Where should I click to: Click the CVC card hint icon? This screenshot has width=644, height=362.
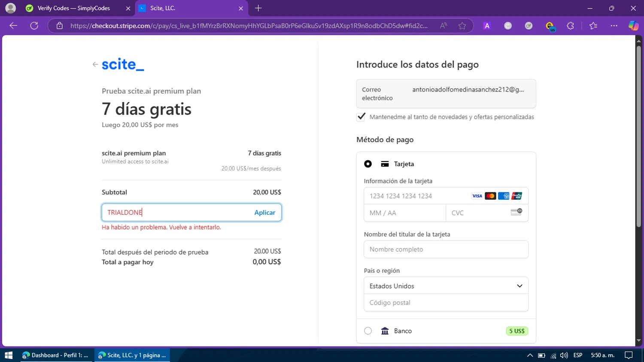(x=516, y=212)
